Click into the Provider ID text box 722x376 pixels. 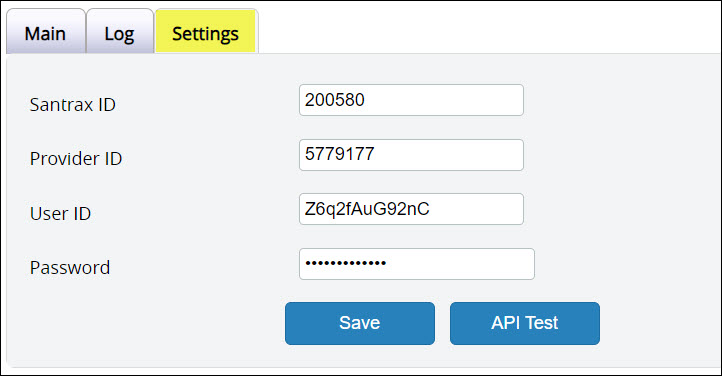(x=411, y=155)
